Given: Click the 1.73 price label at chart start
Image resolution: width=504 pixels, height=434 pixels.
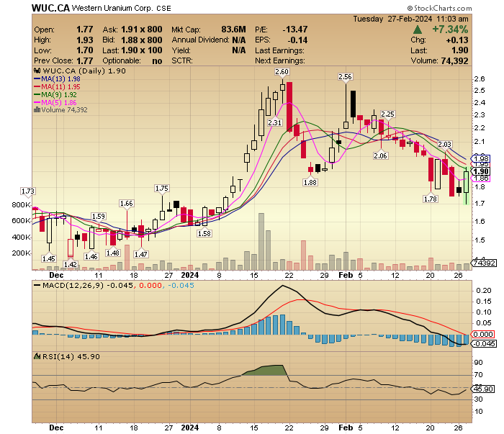Looking at the screenshot, I should [x=27, y=191].
